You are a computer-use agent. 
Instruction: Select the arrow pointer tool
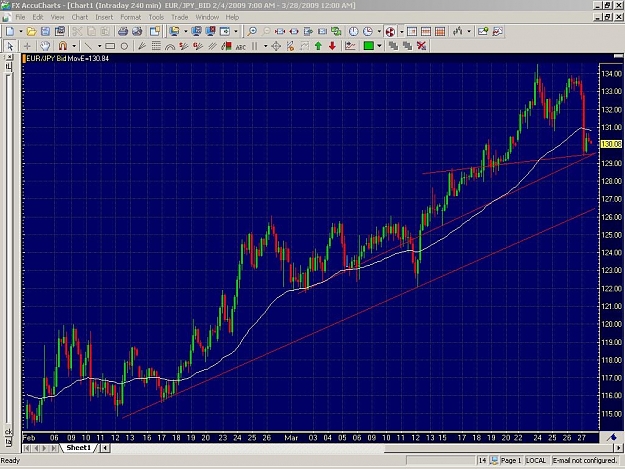(10, 46)
